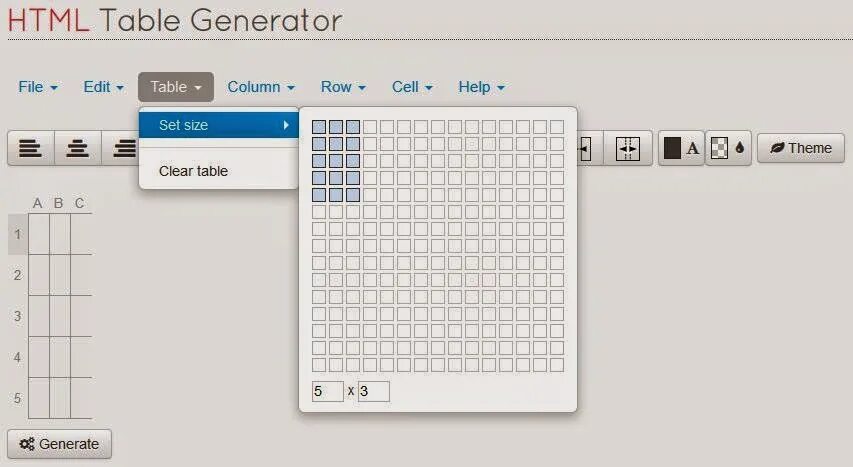Viewport: 853px width, 467px height.
Task: Click the align left toolbar icon
Action: pos(31,148)
